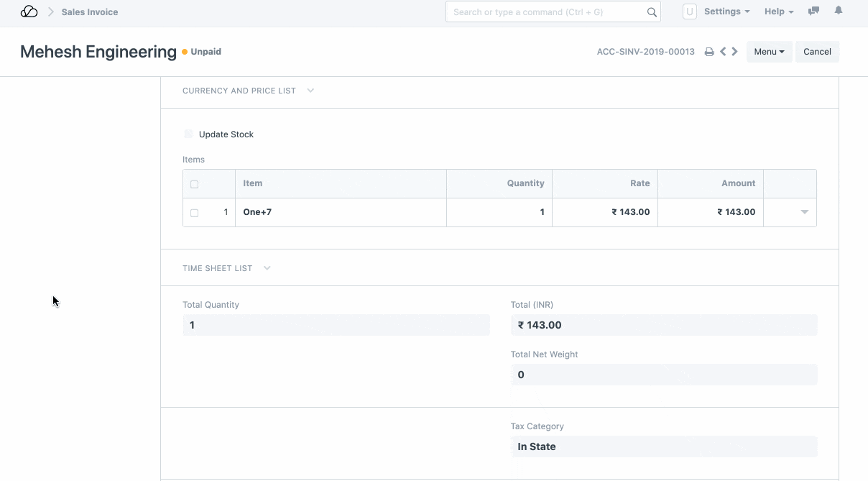This screenshot has height=481, width=868.
Task: Open the Settings menu
Action: [x=726, y=12]
